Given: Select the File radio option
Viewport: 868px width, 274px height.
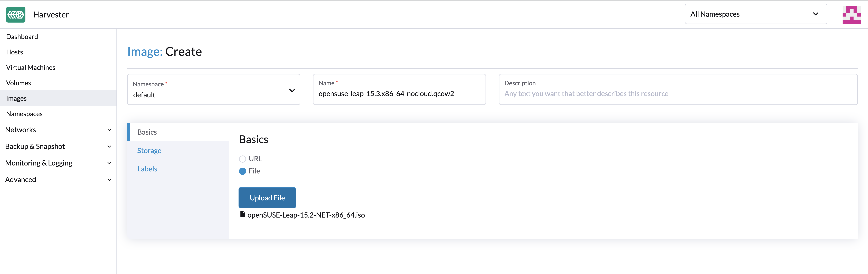Looking at the screenshot, I should pos(242,171).
